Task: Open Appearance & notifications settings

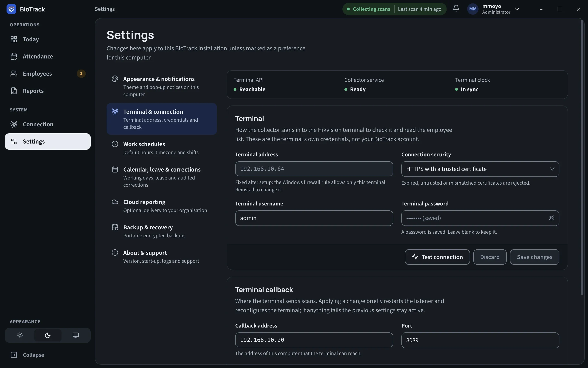Action: (x=161, y=86)
